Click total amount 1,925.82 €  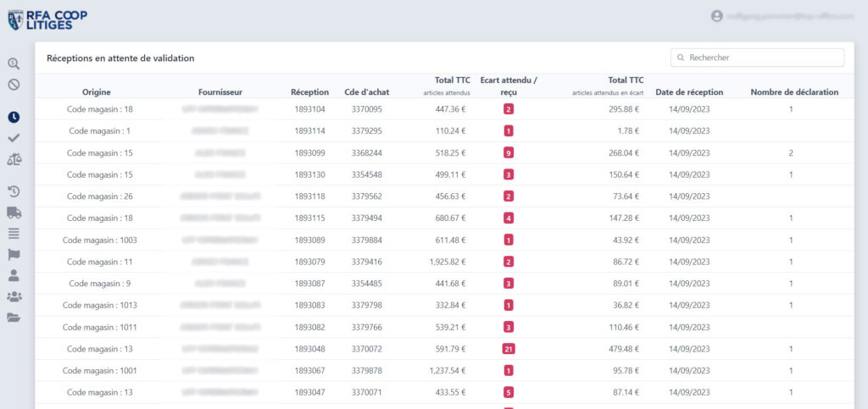(448, 262)
